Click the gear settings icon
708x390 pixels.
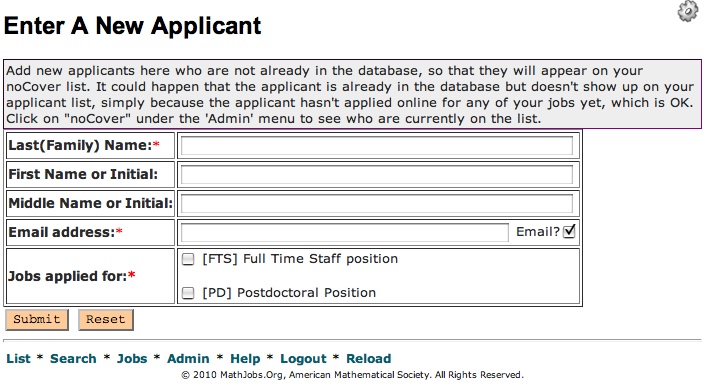point(688,11)
